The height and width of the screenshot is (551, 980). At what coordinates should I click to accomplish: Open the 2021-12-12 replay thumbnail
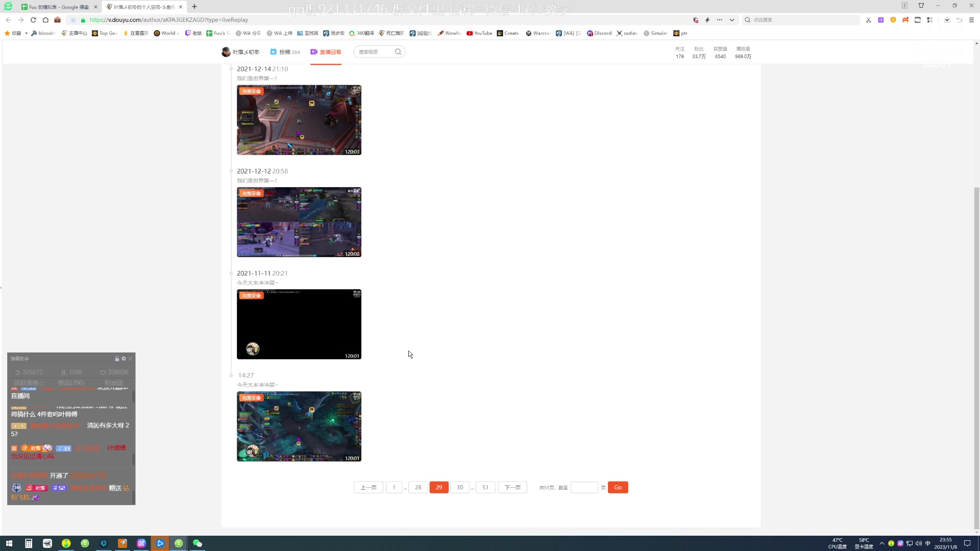299,222
